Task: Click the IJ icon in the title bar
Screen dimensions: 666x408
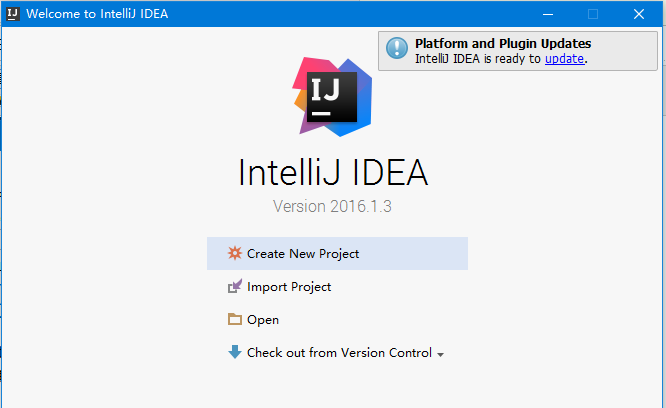Action: tap(13, 14)
